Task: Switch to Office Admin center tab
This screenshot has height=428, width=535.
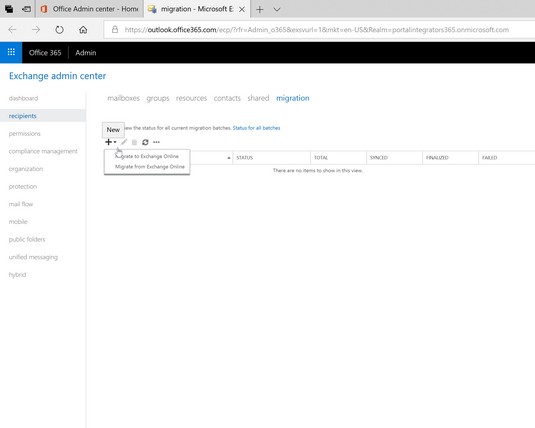Action: coord(89,9)
